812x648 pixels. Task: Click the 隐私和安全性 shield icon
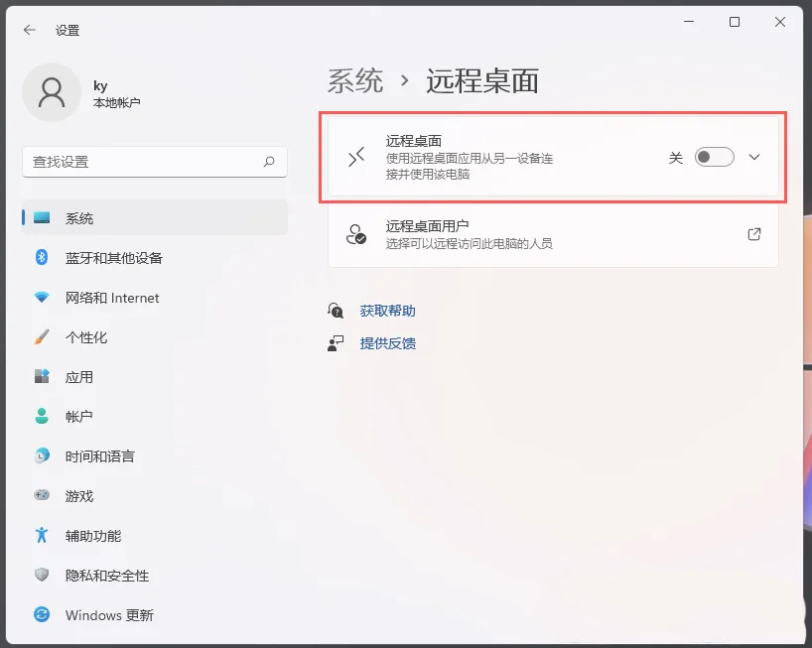42,575
